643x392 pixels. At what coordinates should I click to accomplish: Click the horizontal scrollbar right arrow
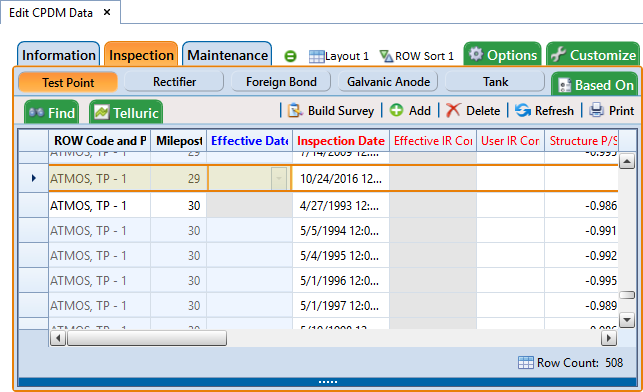tap(609, 338)
